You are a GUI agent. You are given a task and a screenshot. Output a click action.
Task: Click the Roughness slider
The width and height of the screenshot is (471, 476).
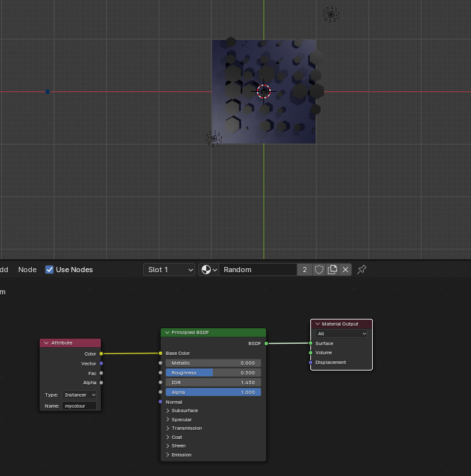[213, 372]
